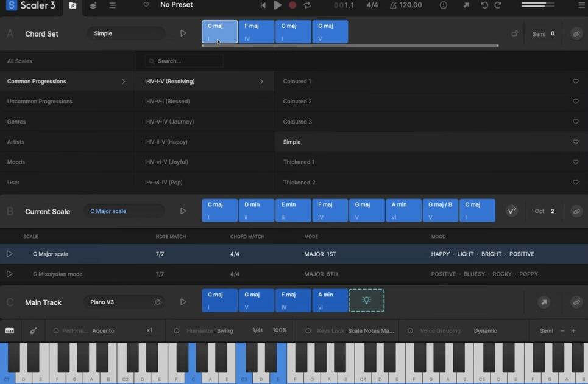Click the record button in transport bar
This screenshot has width=588, height=384.
point(292,5)
